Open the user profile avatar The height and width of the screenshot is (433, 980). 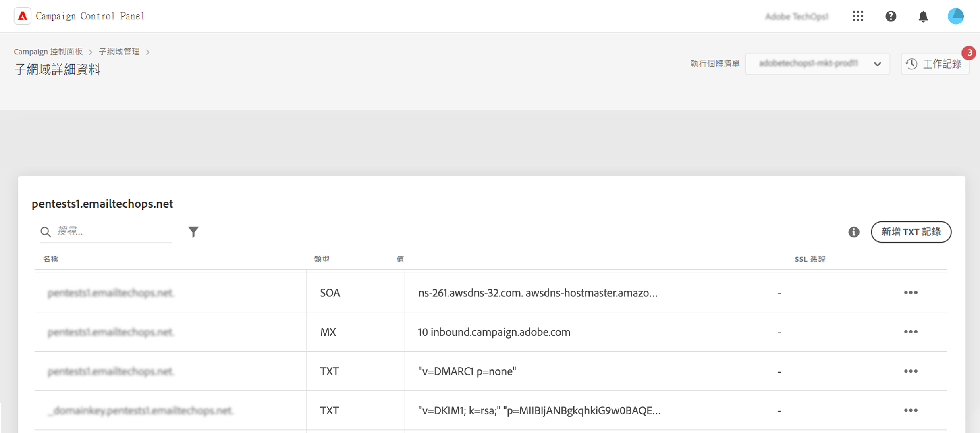click(x=955, y=16)
